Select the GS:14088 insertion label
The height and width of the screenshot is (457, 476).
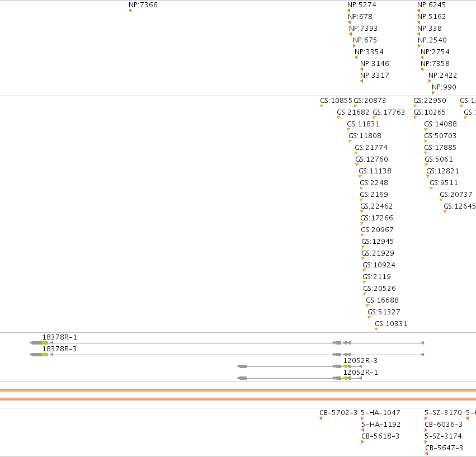(x=440, y=124)
